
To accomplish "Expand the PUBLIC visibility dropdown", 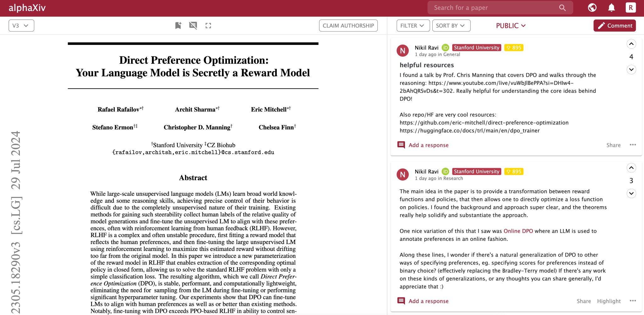I will pyautogui.click(x=511, y=26).
